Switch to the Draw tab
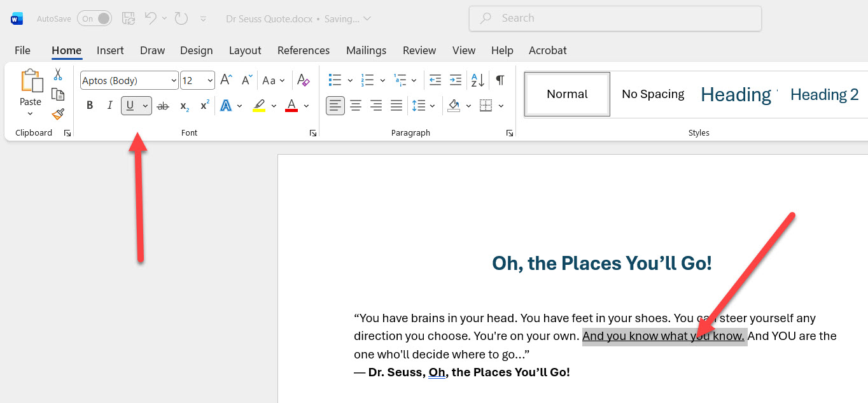The image size is (868, 403). pos(152,50)
